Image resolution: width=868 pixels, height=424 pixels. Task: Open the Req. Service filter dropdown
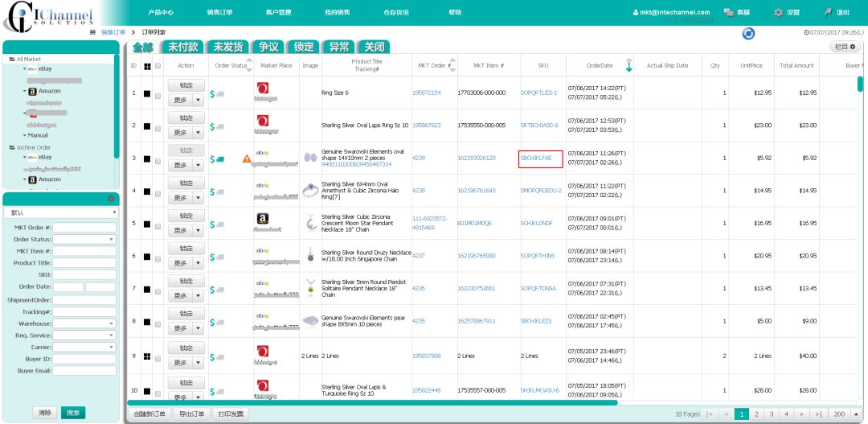111,335
